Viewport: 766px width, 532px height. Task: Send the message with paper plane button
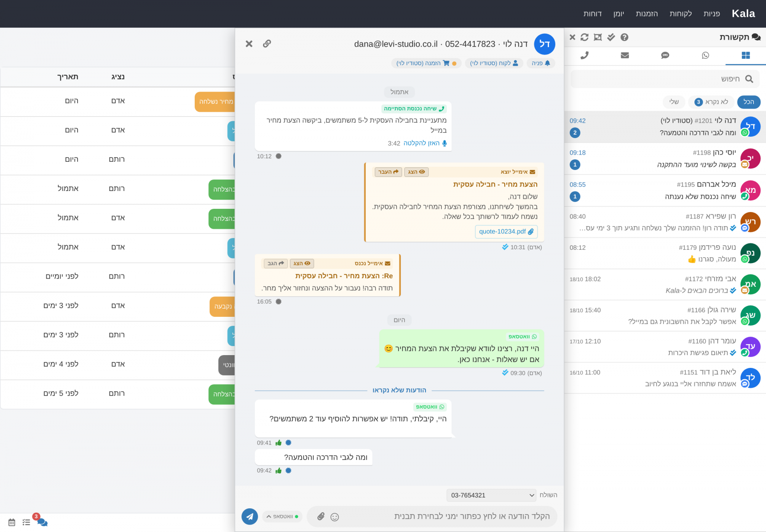tap(249, 517)
